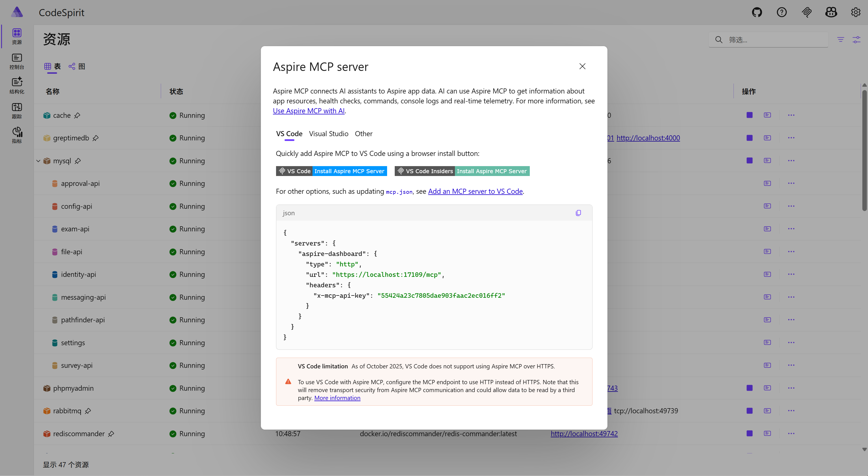Switch resources view to 图 graph

coord(77,66)
